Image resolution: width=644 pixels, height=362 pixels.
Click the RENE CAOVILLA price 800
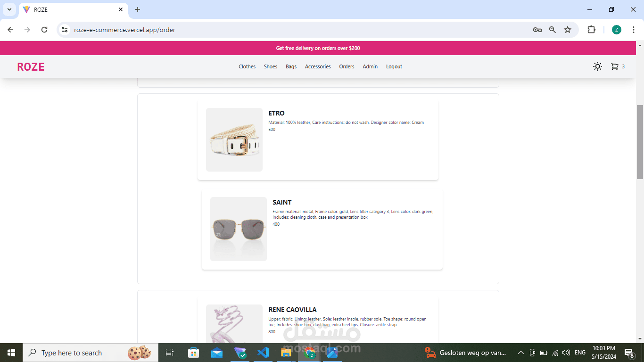(272, 332)
